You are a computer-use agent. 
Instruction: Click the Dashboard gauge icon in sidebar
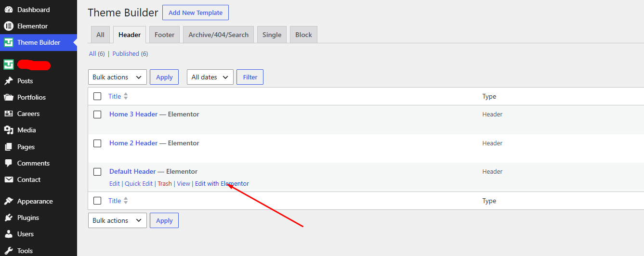pos(8,10)
